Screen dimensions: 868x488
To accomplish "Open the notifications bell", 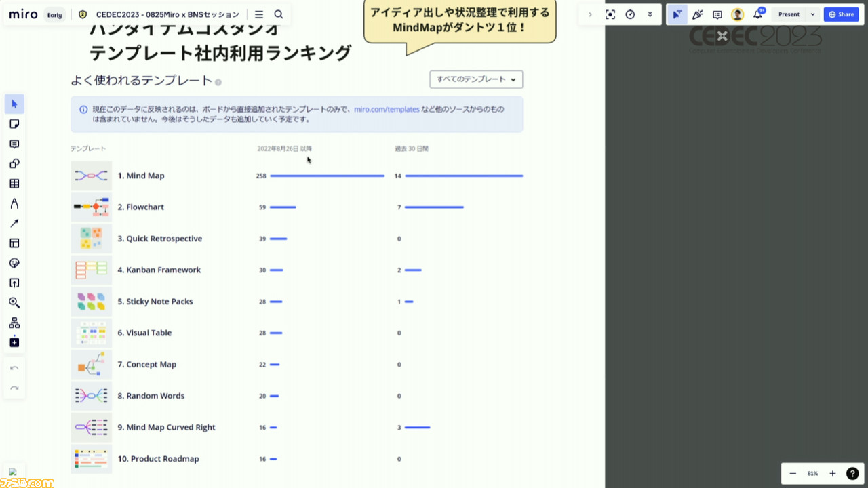I will click(x=757, y=14).
